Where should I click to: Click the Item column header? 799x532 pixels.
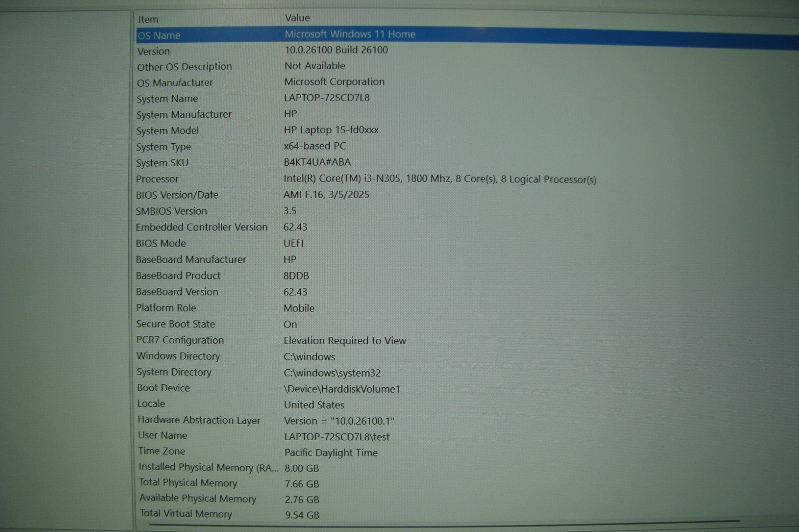pyautogui.click(x=148, y=19)
